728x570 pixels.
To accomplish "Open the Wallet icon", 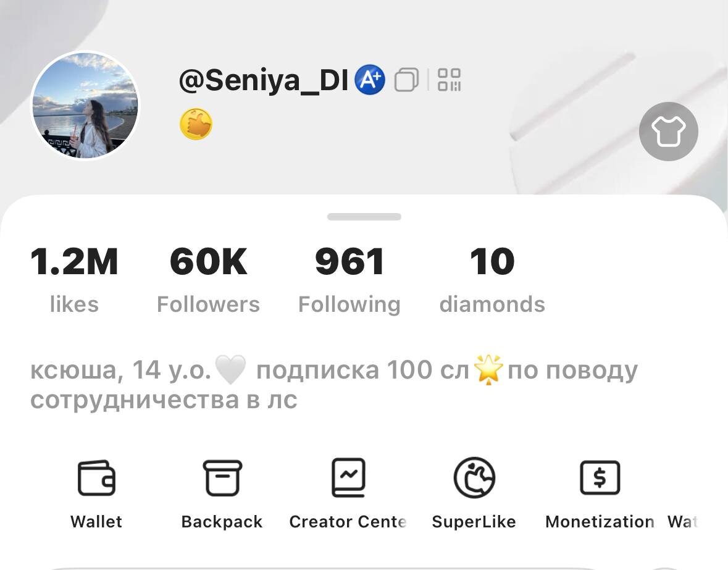I will [x=96, y=477].
